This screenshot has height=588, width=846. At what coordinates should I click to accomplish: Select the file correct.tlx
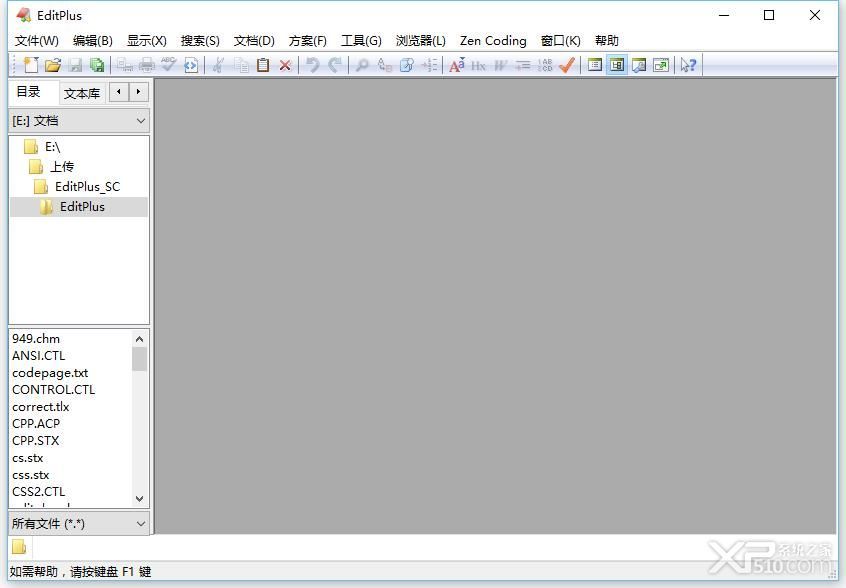point(41,407)
